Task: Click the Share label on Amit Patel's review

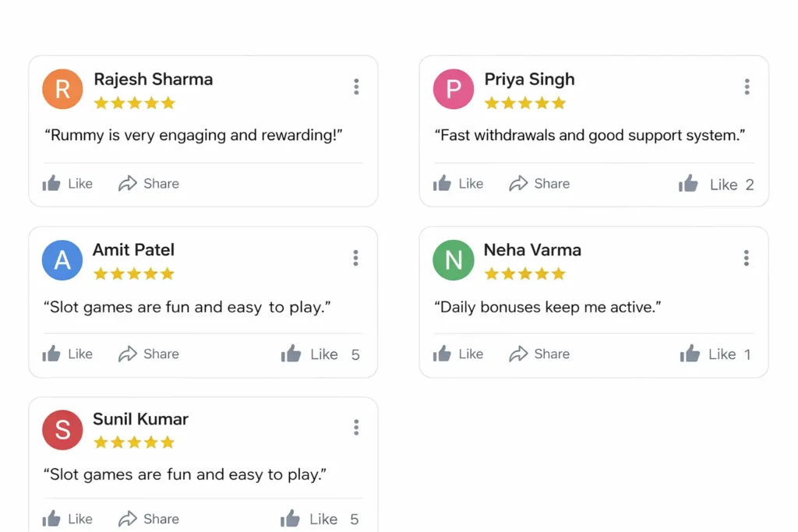Action: click(x=161, y=354)
